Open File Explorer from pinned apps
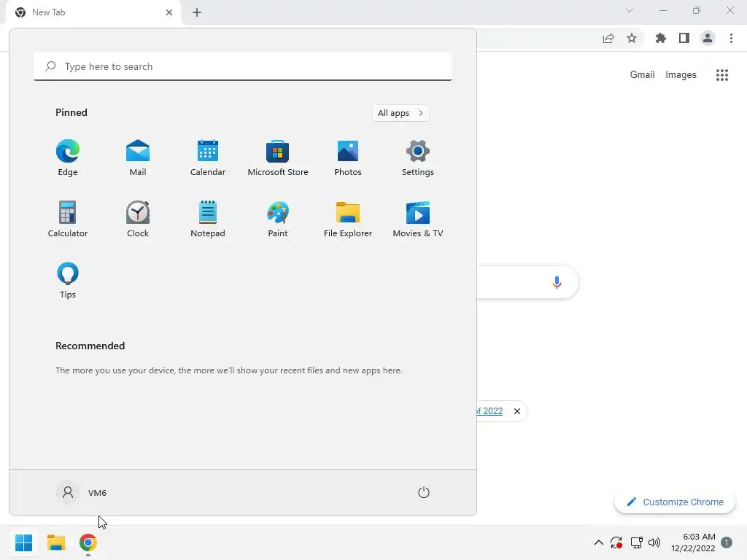The width and height of the screenshot is (747, 560). click(x=348, y=219)
